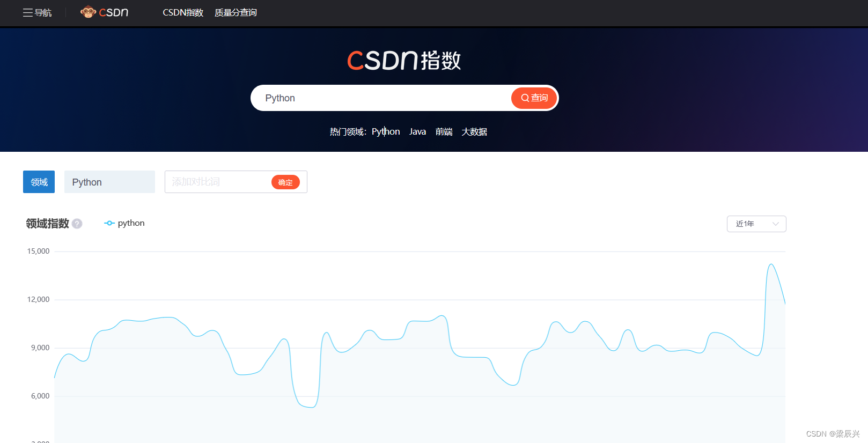Click the blue 领域 tab button
This screenshot has width=868, height=443.
pos(39,182)
